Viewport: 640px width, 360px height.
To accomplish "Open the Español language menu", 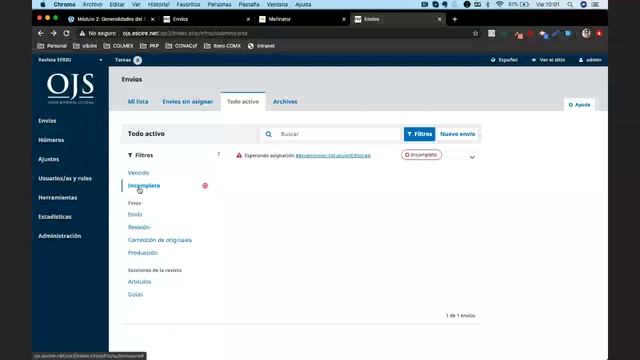I will (x=504, y=60).
